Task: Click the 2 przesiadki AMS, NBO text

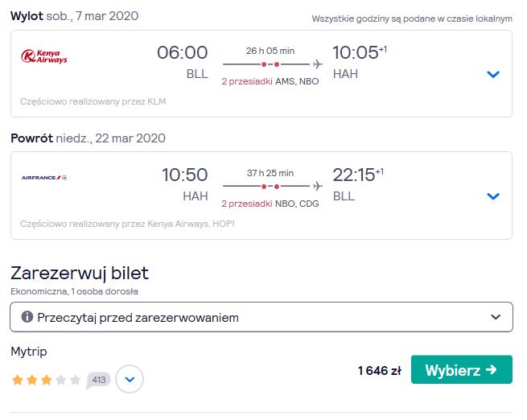Action: (270, 81)
